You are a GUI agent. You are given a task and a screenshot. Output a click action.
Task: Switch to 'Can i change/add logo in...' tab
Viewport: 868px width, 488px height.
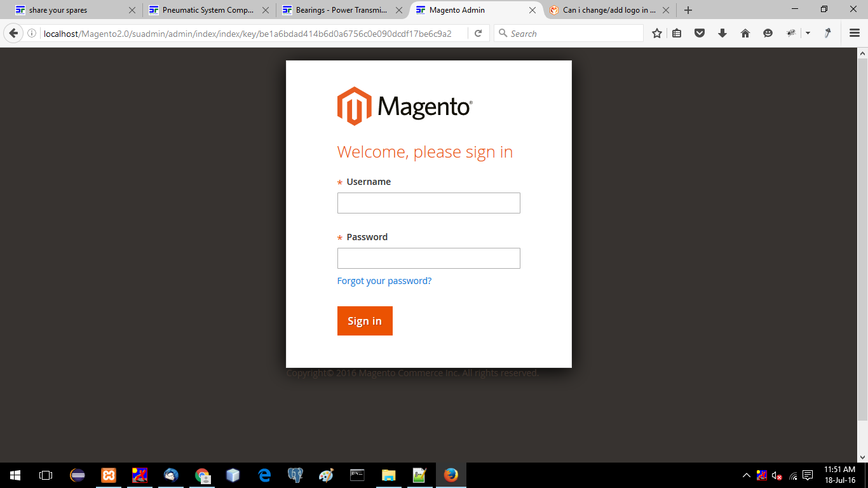coord(607,10)
